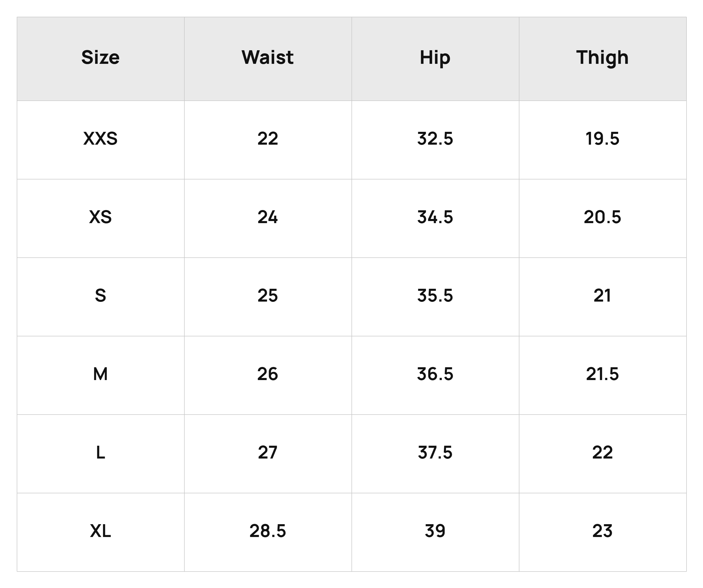703x588 pixels.
Task: Click the hip value 32.5 cell
Action: click(435, 140)
